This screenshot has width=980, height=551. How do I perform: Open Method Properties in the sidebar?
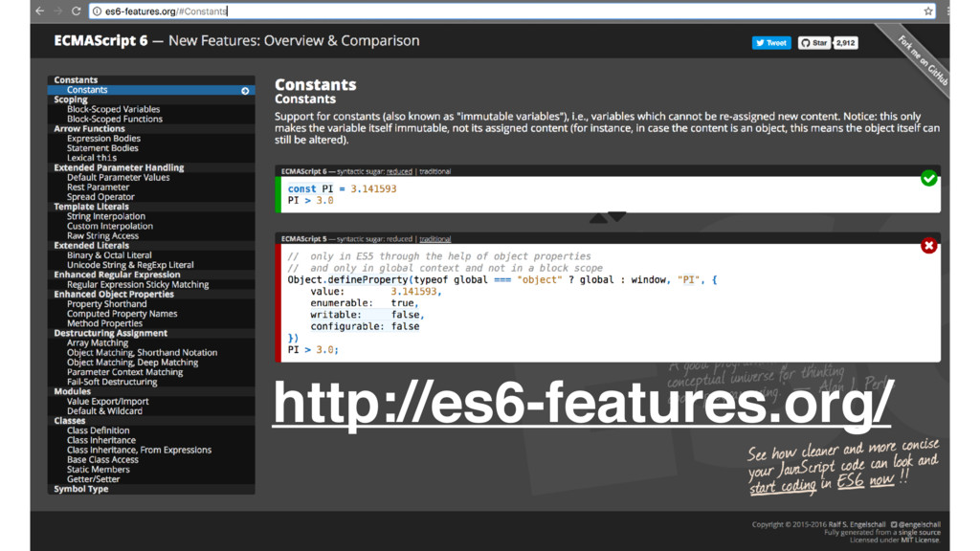pos(104,323)
